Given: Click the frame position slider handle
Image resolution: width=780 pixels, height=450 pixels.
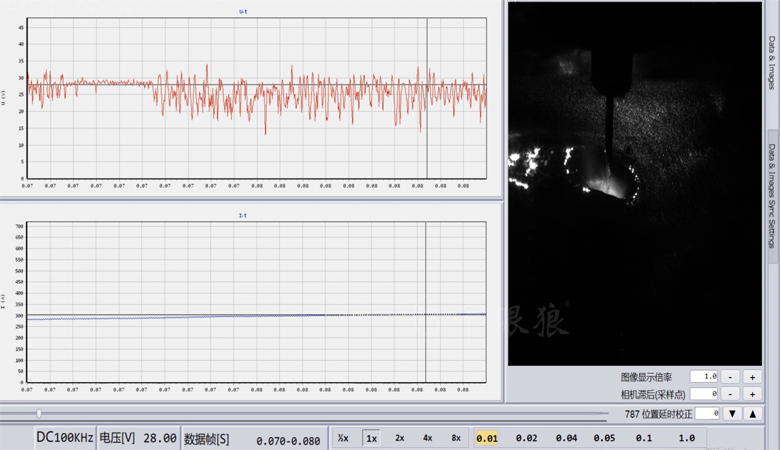Looking at the screenshot, I should 39,413.
